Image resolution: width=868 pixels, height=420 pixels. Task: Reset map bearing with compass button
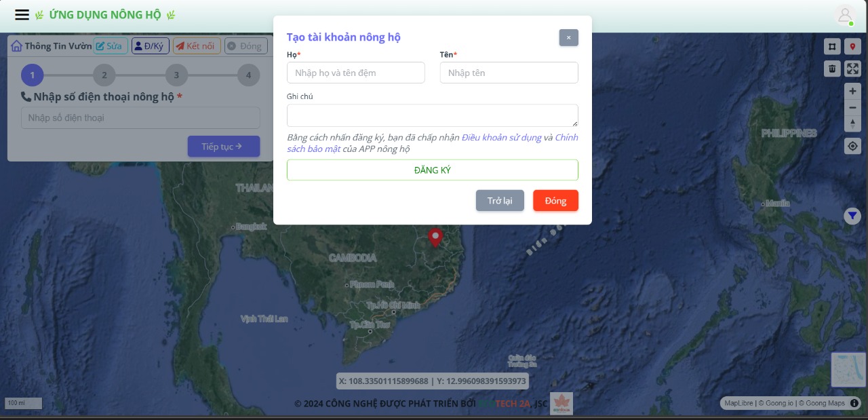click(x=852, y=123)
